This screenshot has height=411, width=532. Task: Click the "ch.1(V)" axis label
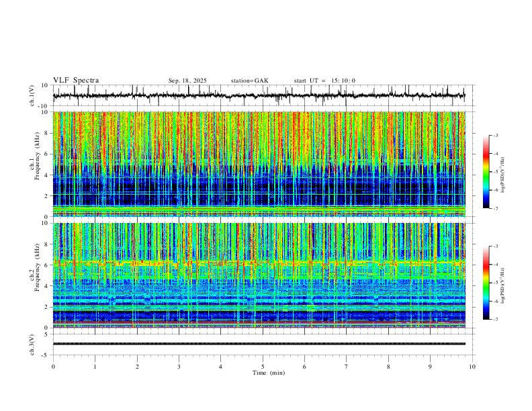pos(32,95)
